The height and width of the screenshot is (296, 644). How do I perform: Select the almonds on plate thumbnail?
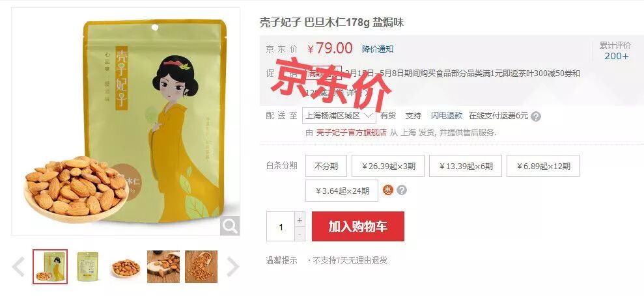(126, 267)
